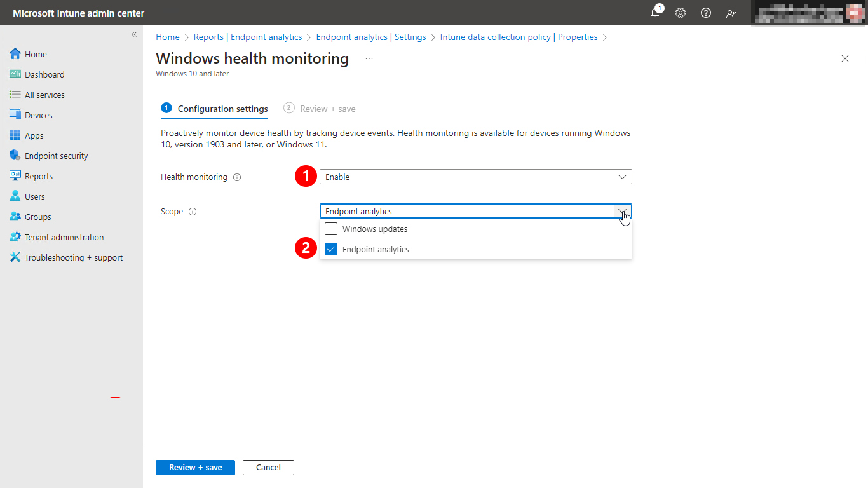The width and height of the screenshot is (868, 488).
Task: Click the Health monitoring info icon
Action: pyautogui.click(x=237, y=177)
